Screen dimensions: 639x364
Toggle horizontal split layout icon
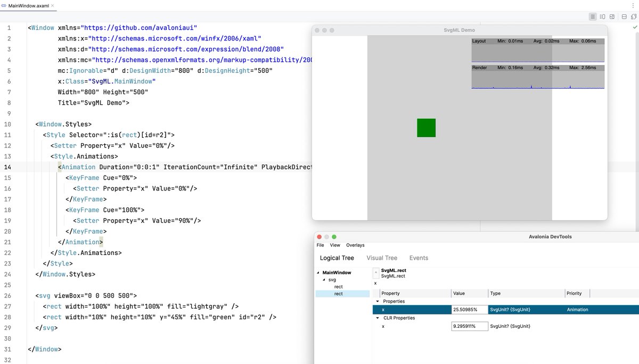click(624, 16)
